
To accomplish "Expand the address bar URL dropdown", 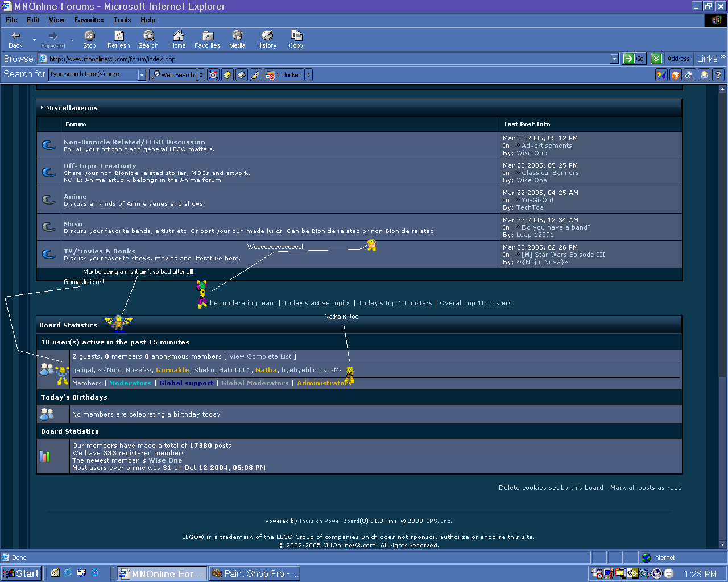I will (614, 59).
